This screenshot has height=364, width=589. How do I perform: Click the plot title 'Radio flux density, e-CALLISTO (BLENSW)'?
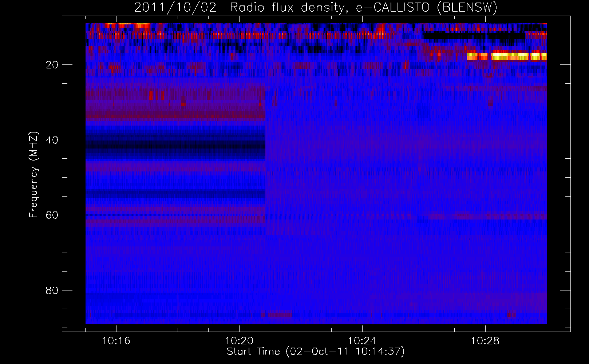point(363,8)
